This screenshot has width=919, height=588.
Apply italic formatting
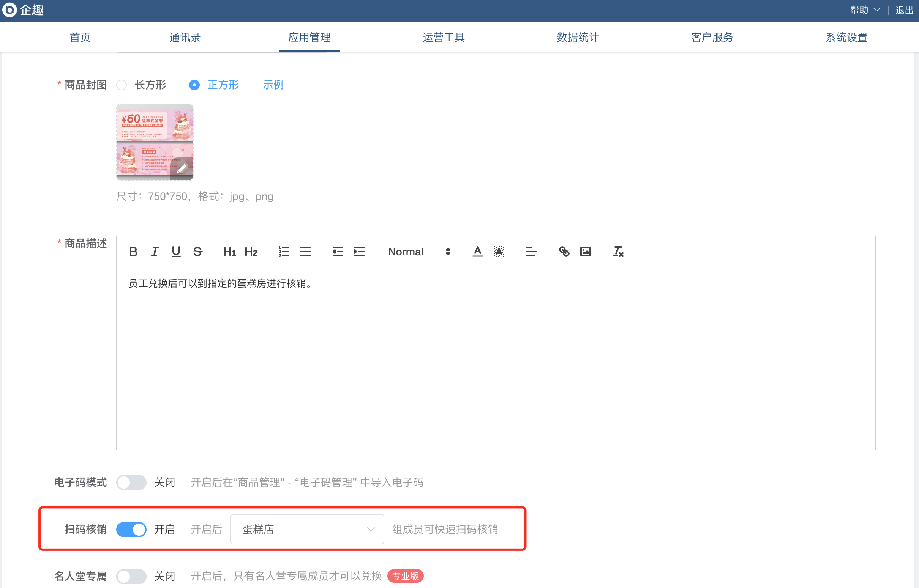point(155,252)
